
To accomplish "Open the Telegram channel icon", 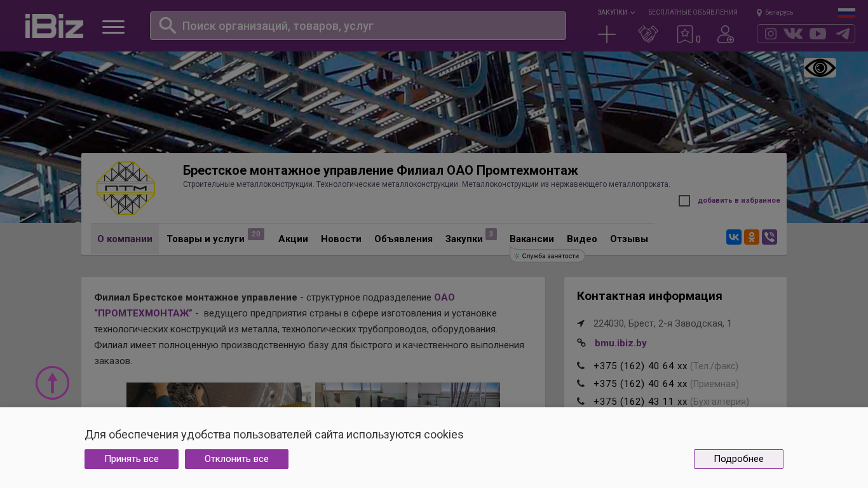I will tap(843, 34).
